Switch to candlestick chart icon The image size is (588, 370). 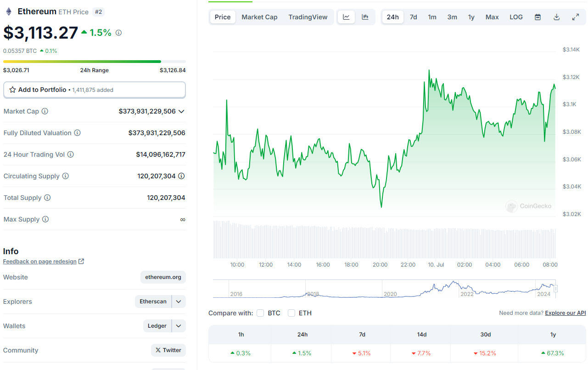click(x=365, y=17)
